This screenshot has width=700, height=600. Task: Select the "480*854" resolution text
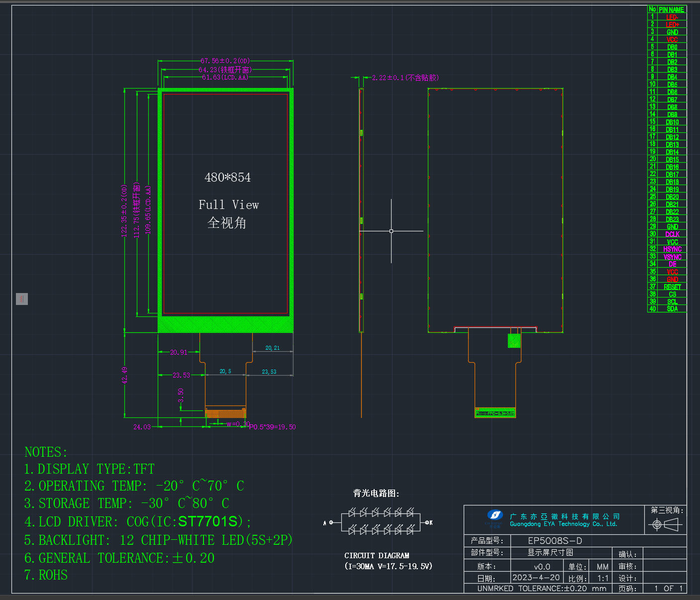pyautogui.click(x=227, y=178)
